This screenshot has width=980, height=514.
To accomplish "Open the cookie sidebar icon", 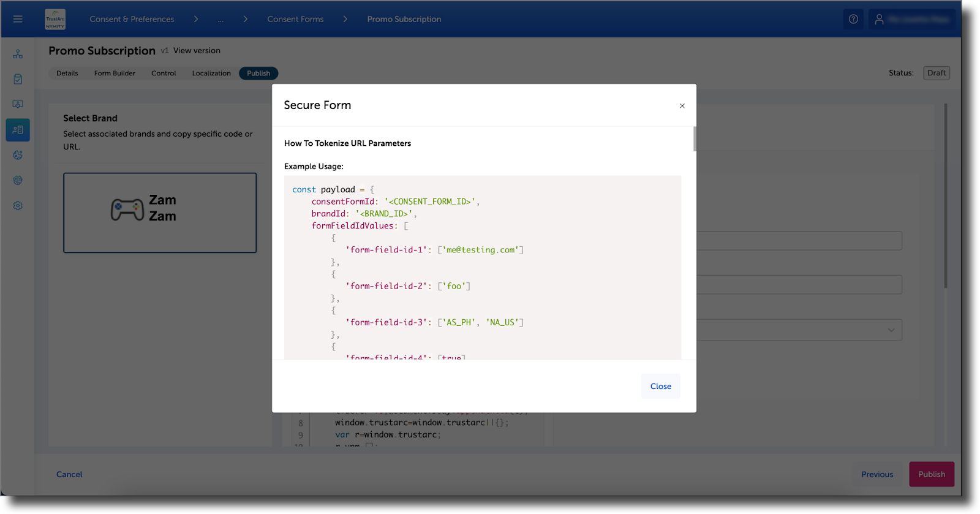I will [18, 155].
